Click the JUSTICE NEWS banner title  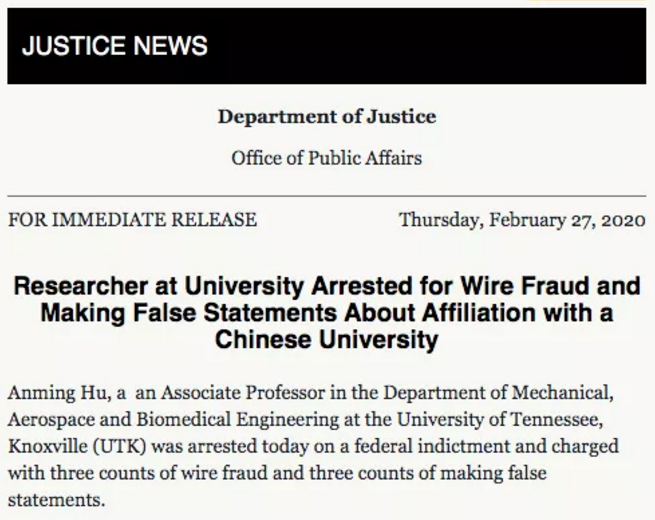114,46
